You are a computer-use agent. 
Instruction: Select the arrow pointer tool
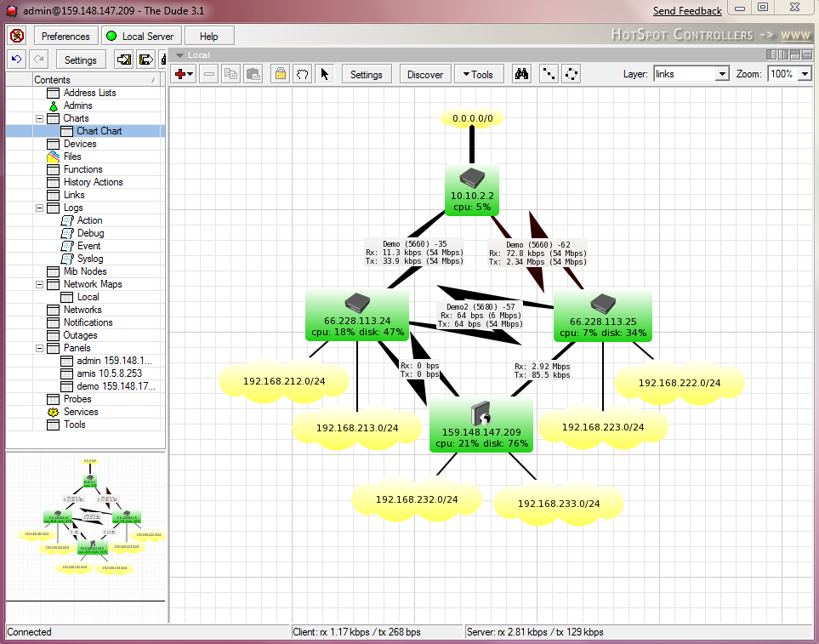324,74
